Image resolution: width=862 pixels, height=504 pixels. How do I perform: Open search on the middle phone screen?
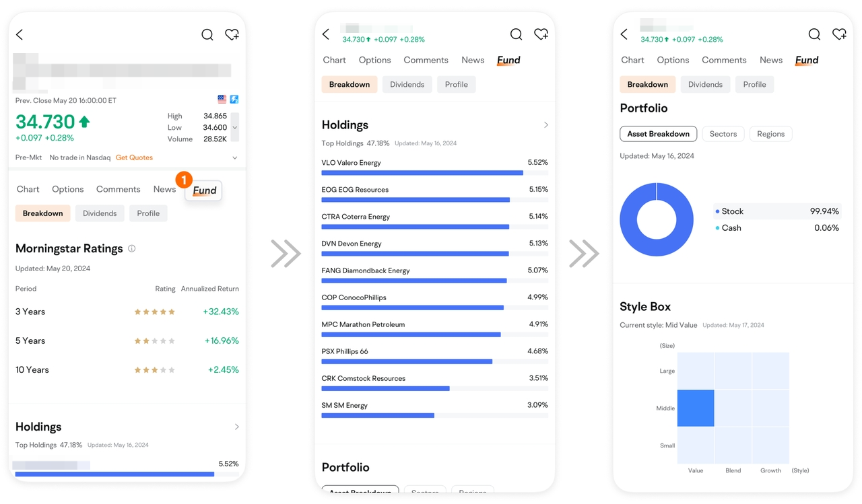pos(516,34)
